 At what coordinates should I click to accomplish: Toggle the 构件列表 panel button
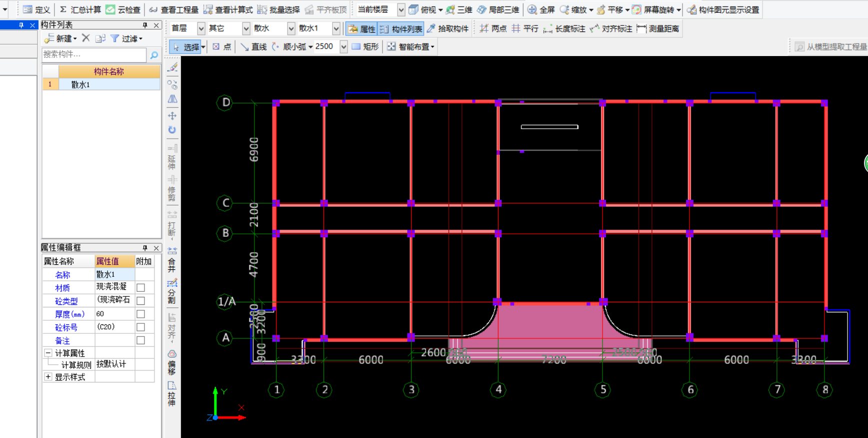tap(401, 29)
